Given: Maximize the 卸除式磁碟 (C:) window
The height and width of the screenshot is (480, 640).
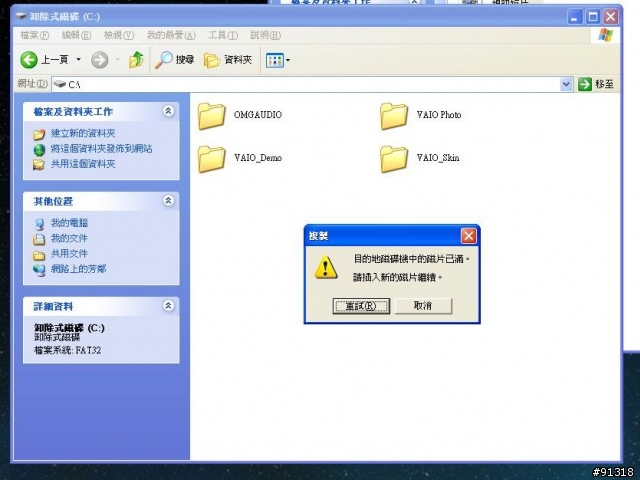Looking at the screenshot, I should click(593, 17).
